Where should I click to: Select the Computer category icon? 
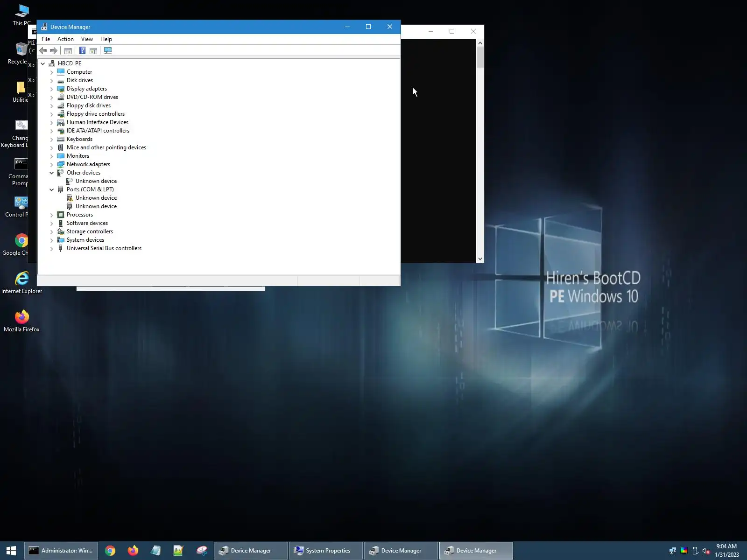[x=61, y=72]
